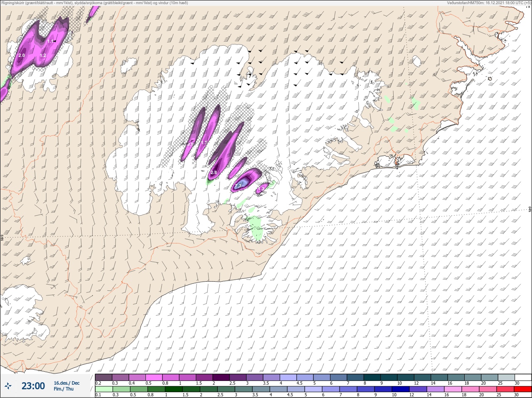The width and height of the screenshot is (532, 398).
Task: Pick the pink bottom-row swatch at 18
Action: point(470,389)
